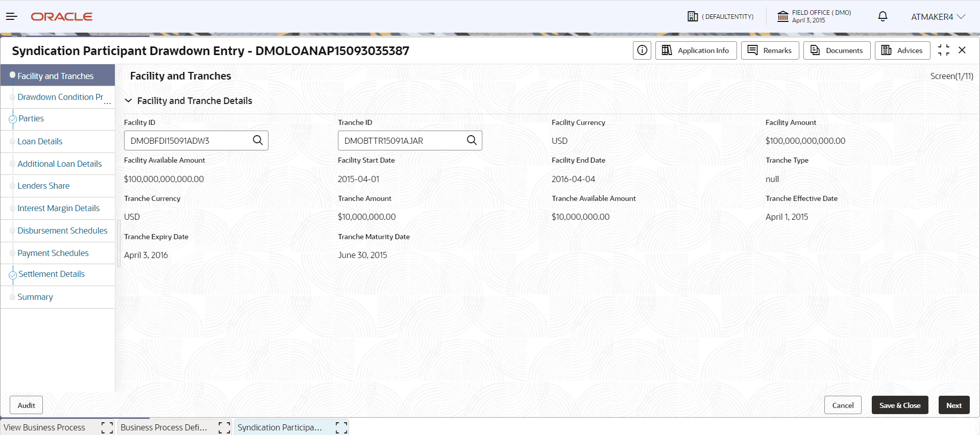Go to Summary step
980x435 pixels.
coord(58,297)
